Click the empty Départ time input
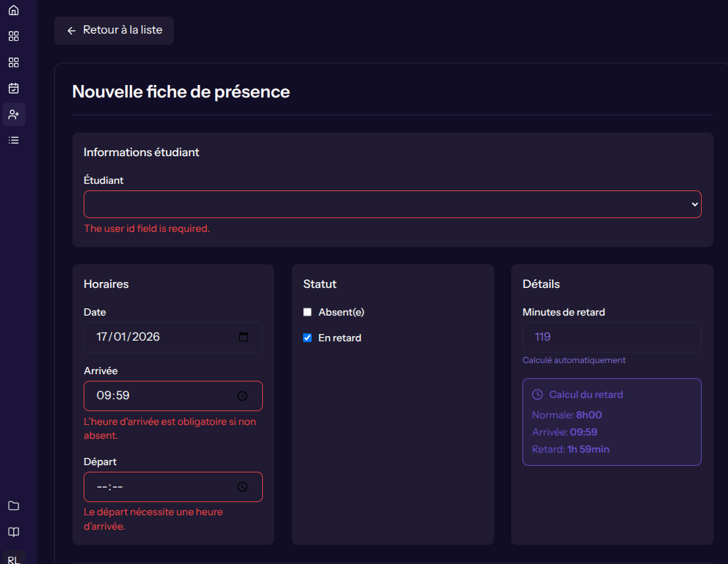The image size is (728, 564). click(173, 487)
